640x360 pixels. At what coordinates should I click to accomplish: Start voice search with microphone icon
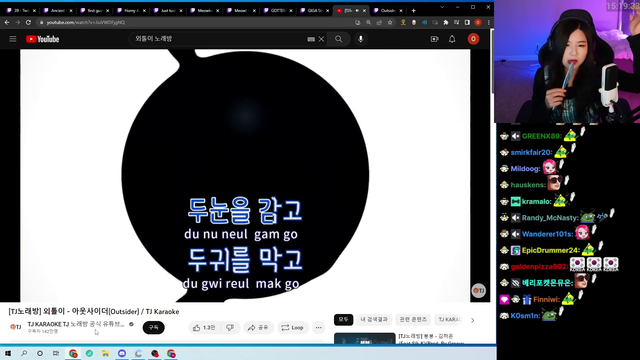(360, 39)
